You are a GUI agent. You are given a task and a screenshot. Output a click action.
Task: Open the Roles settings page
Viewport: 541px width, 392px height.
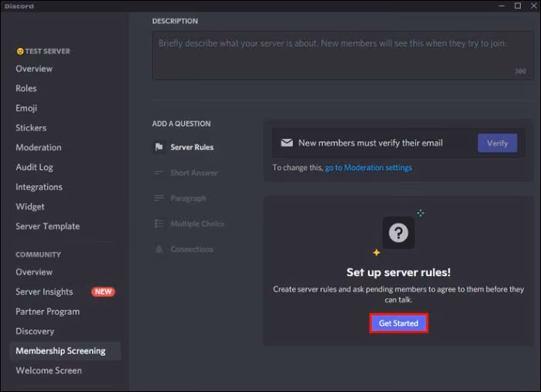click(x=26, y=88)
